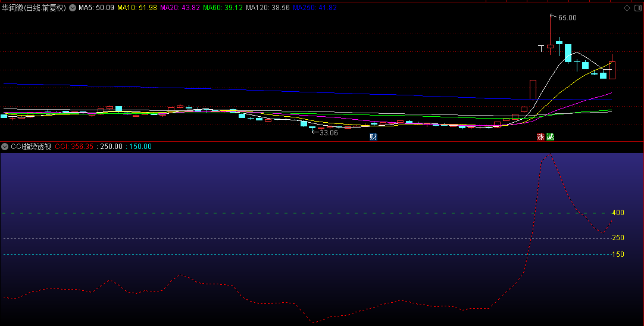Select the MA20: 43.82 legend label
The height and width of the screenshot is (326, 644).
[180, 8]
